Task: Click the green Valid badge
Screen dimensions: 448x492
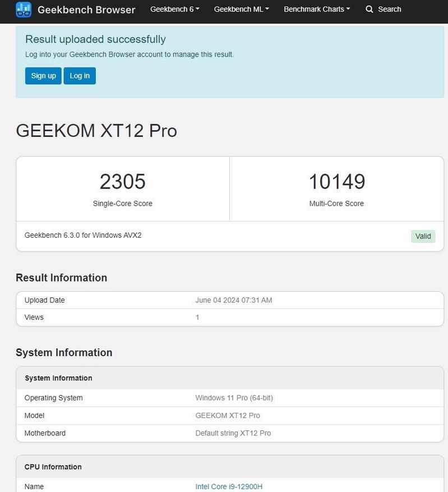Action: [423, 236]
